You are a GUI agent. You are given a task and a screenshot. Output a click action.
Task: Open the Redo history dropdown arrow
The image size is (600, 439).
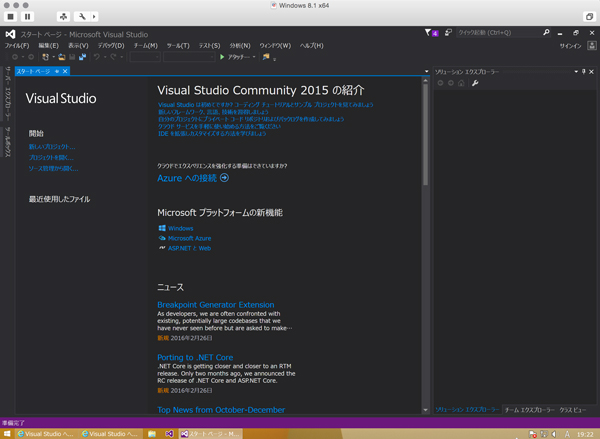(121, 57)
